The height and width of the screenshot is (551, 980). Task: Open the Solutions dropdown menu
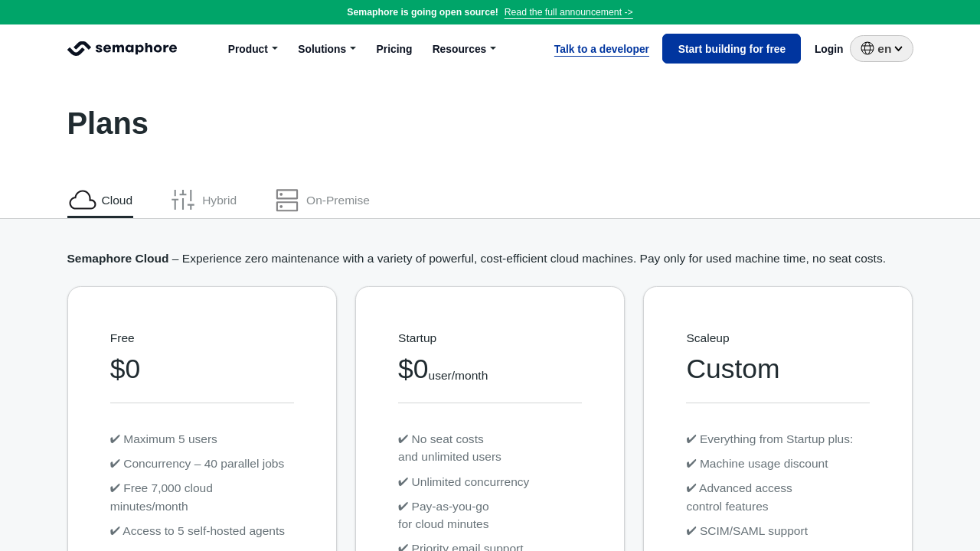point(326,49)
